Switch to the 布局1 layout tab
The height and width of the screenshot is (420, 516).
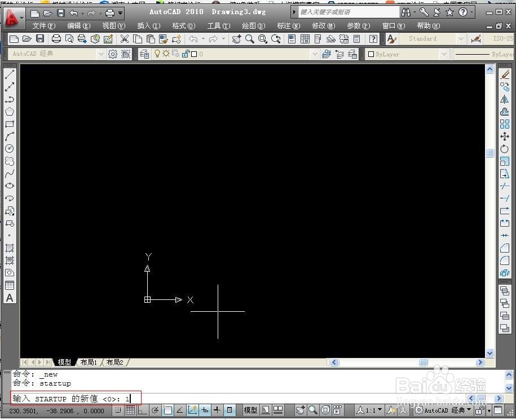[89, 362]
